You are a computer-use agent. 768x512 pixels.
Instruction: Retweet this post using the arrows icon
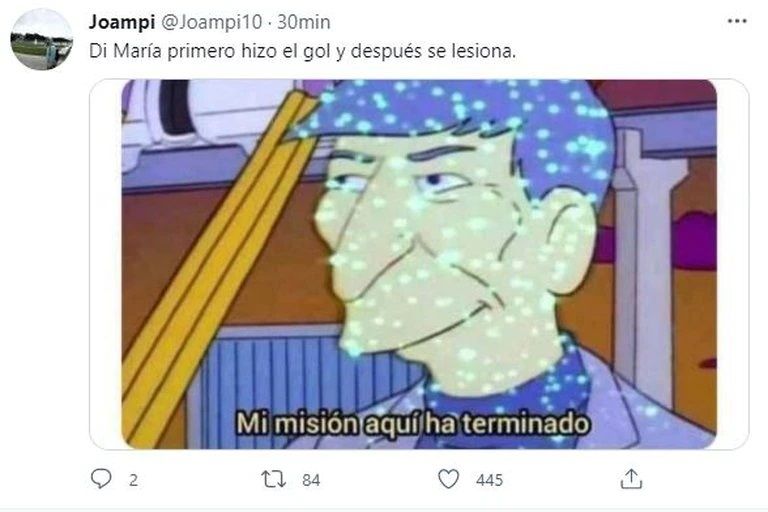[274, 479]
